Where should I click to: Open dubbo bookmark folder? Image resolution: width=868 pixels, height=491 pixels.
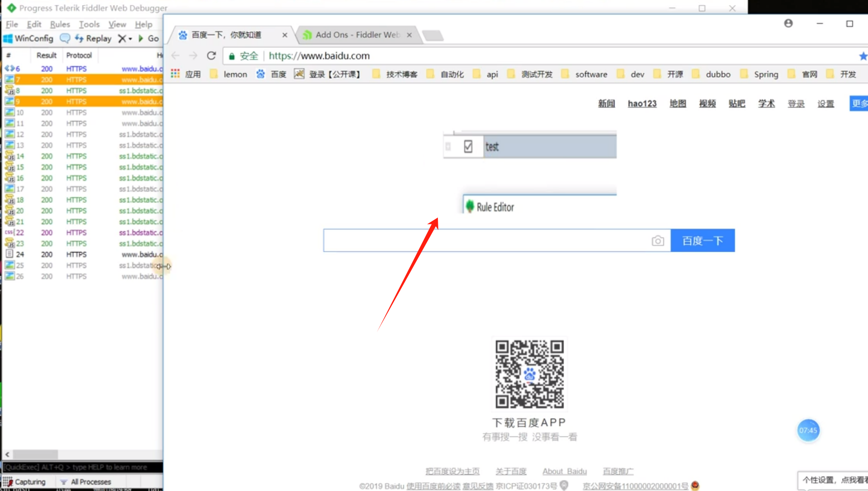(711, 74)
